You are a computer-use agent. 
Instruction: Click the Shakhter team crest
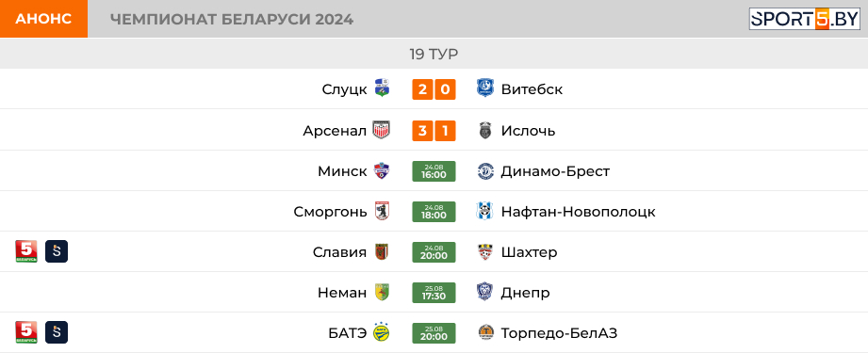click(485, 251)
